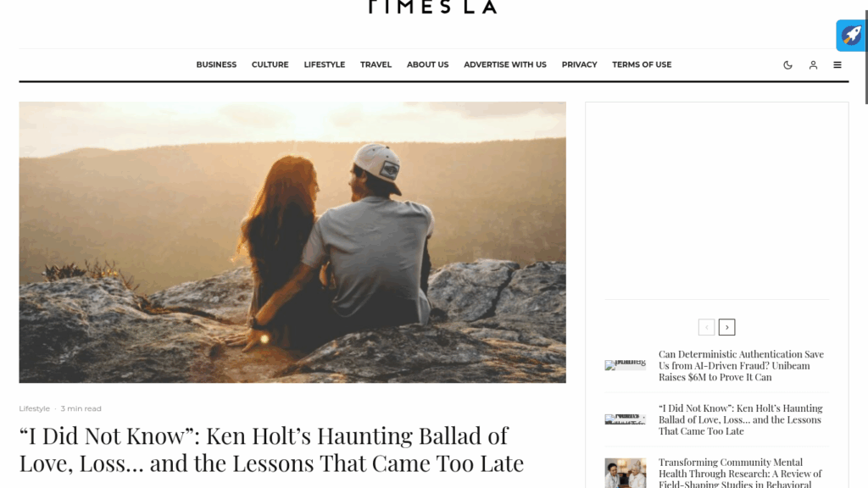Open the Business menu item

216,64
